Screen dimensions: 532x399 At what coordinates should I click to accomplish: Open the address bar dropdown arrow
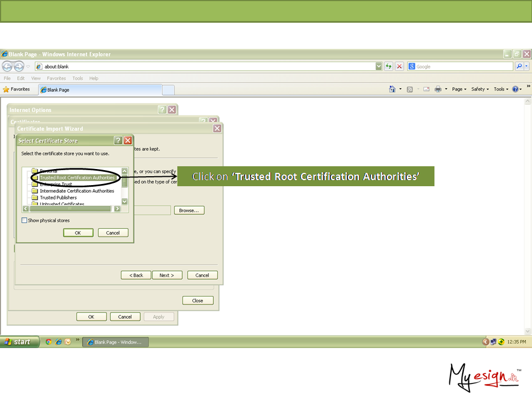point(379,66)
